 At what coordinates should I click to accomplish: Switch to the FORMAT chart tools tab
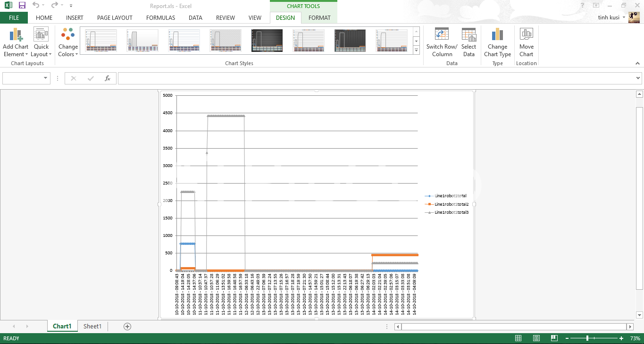319,18
